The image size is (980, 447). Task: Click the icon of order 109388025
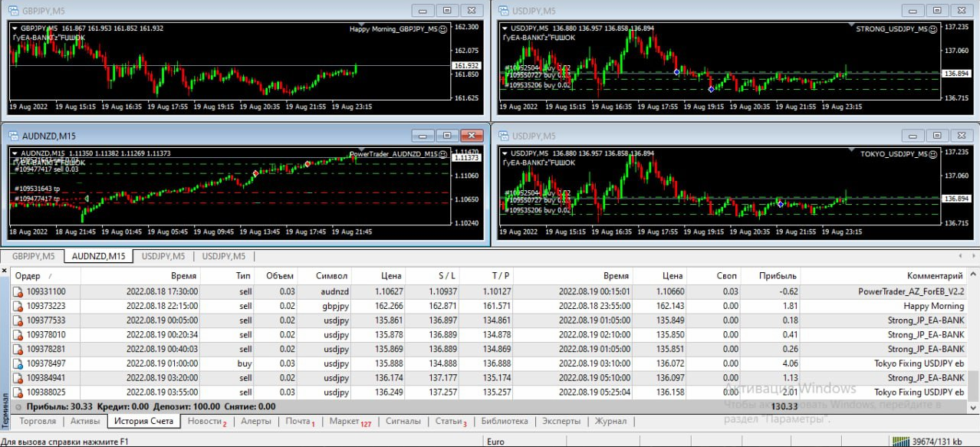[18, 392]
